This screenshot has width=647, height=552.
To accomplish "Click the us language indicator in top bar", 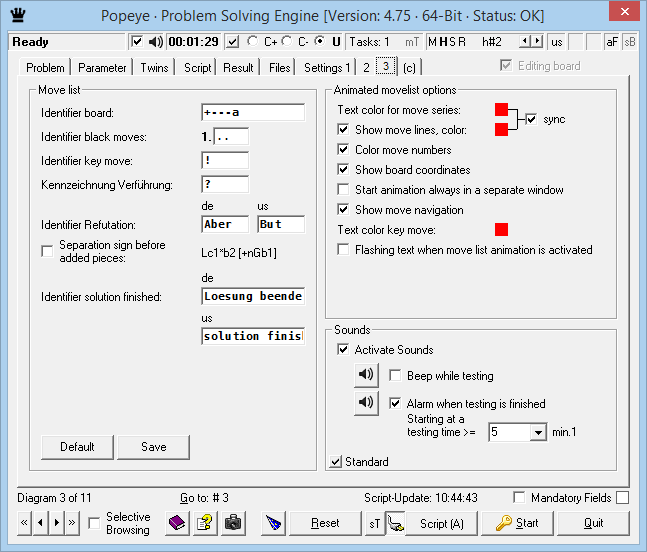I will [557, 42].
